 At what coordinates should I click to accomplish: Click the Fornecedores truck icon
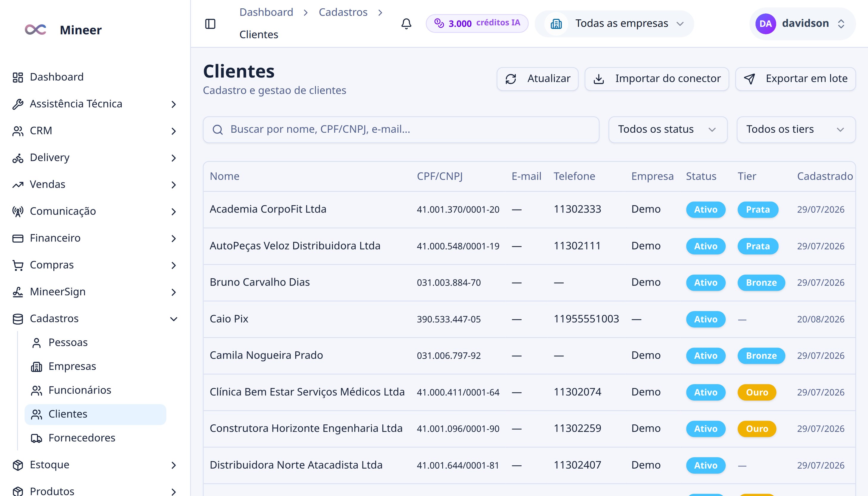coord(36,438)
